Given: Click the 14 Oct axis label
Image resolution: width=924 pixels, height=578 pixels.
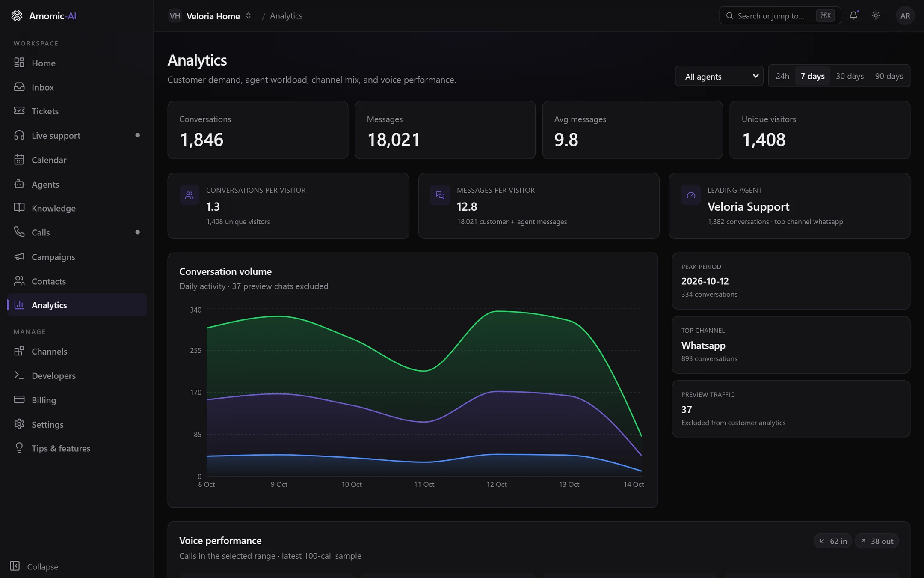Looking at the screenshot, I should [634, 484].
